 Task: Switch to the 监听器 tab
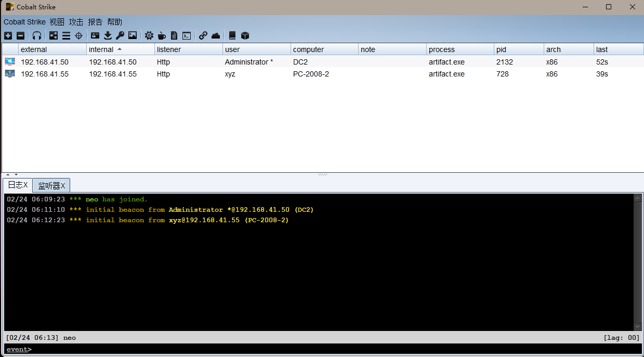point(51,186)
